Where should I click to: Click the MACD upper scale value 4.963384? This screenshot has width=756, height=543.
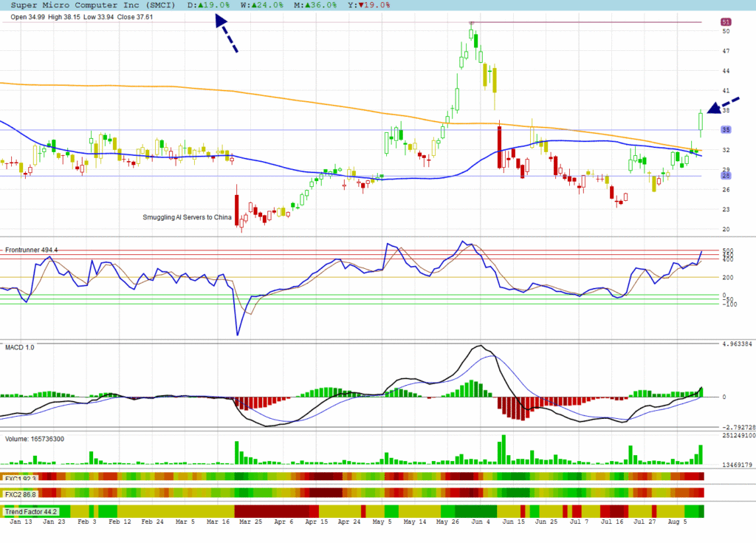737,344
